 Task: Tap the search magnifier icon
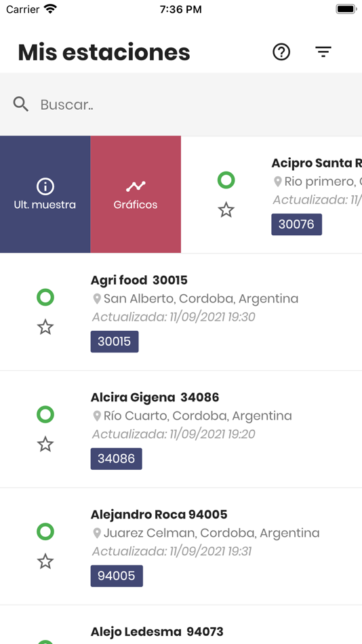point(20,104)
